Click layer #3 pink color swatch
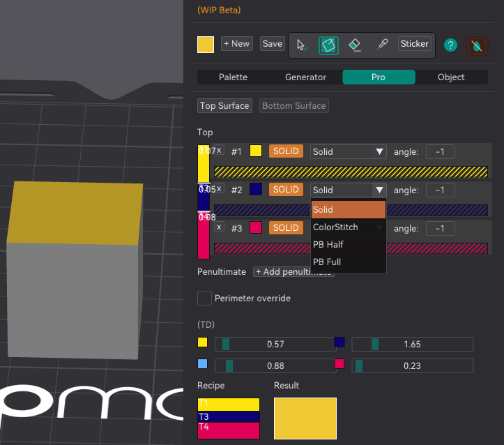The height and width of the screenshot is (445, 504). click(256, 227)
